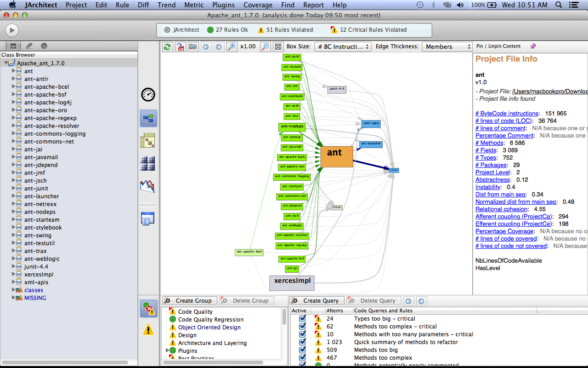Click the search icon above Class Browser
The width and height of the screenshot is (588, 368).
tap(44, 46)
